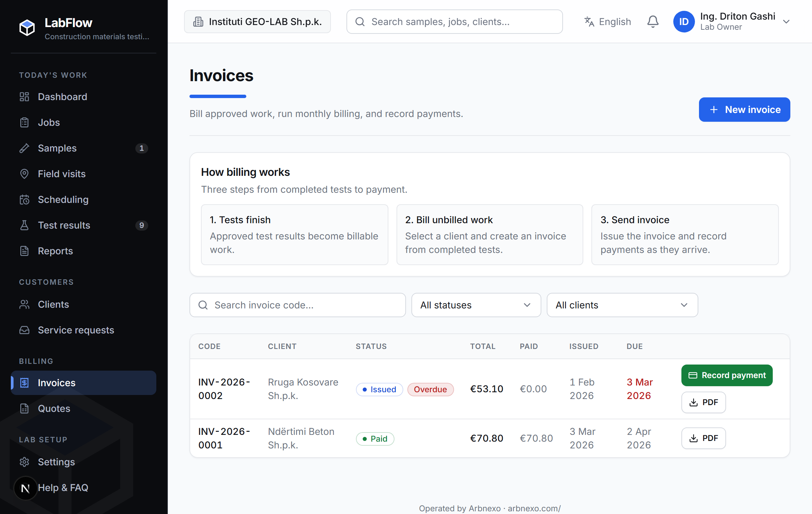The height and width of the screenshot is (514, 812).
Task: Open Reports page
Action: (x=84, y=251)
